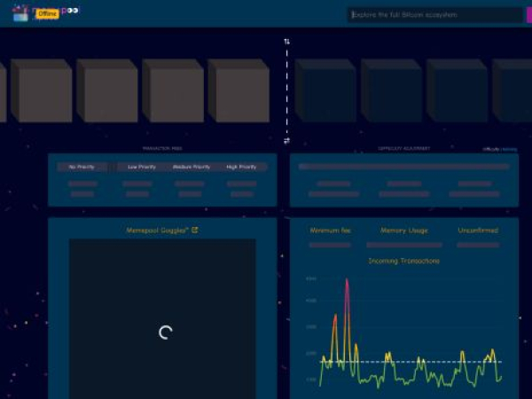Select the High Priority fee option

coord(241,167)
